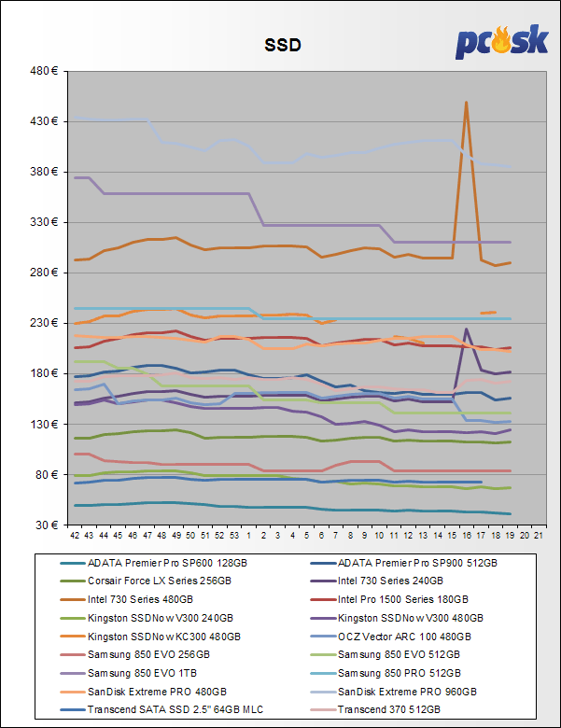Screen dimensions: 561x728
Task: Click the 480 € y-axis label
Action: tap(44, 71)
